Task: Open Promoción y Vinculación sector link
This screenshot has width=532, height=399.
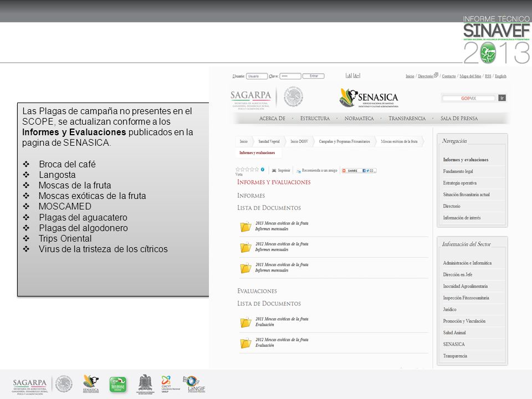Action: click(x=464, y=321)
